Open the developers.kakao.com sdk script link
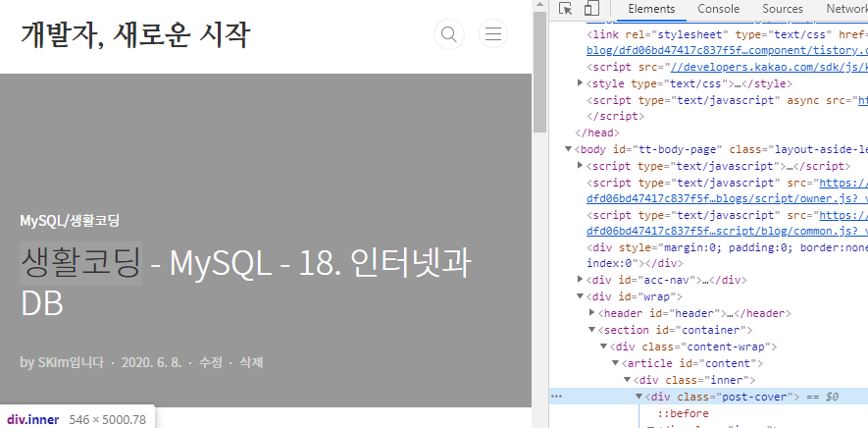Viewport: 868px width, 428px height. point(769,67)
